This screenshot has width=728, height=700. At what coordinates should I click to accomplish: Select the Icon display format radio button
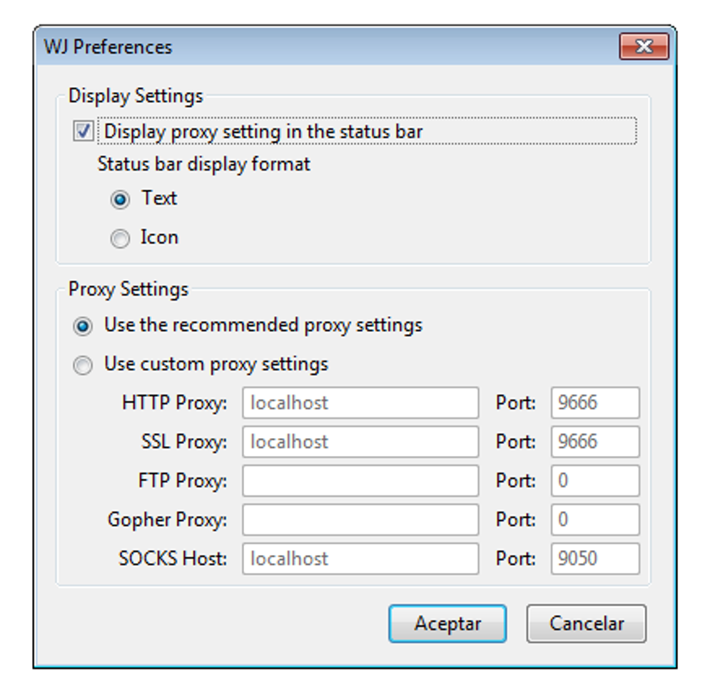120,239
